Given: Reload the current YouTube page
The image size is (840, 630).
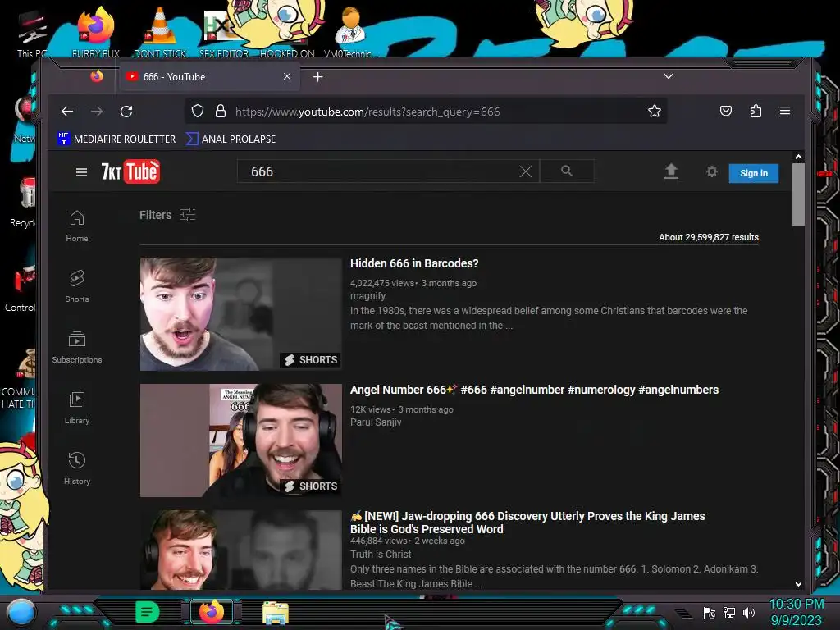Looking at the screenshot, I should point(126,112).
